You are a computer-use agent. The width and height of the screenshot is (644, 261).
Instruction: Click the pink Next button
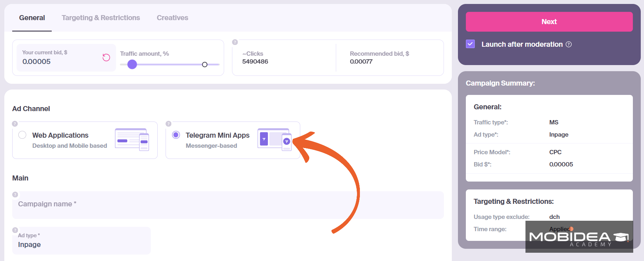pos(549,22)
